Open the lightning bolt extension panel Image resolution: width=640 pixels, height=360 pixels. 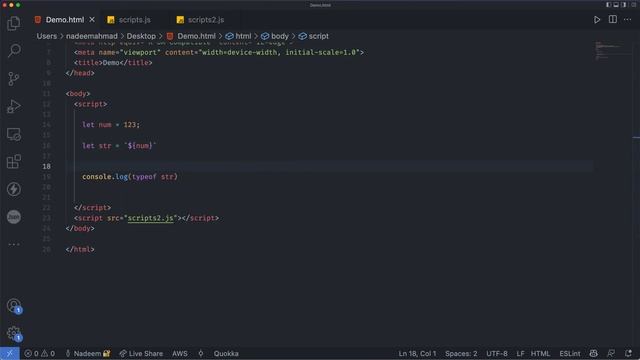click(14, 189)
